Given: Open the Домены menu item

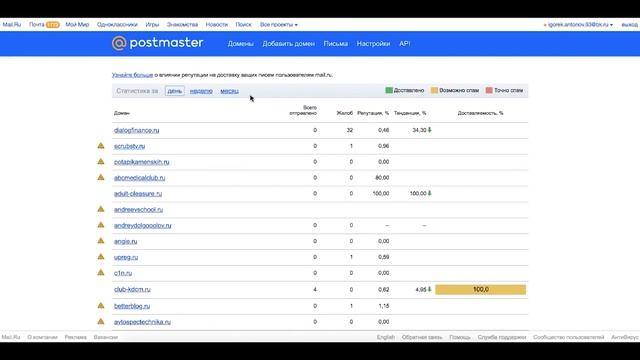Looking at the screenshot, I should [x=240, y=44].
